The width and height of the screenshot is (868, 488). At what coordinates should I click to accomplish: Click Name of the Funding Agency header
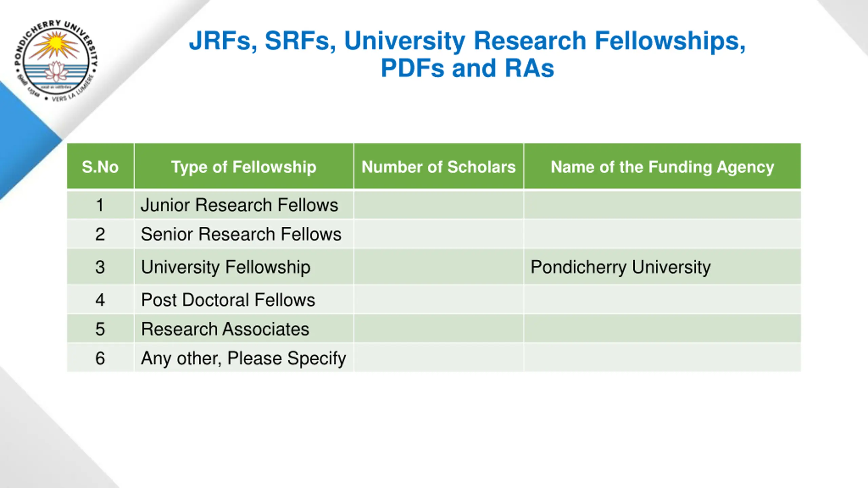[663, 166]
